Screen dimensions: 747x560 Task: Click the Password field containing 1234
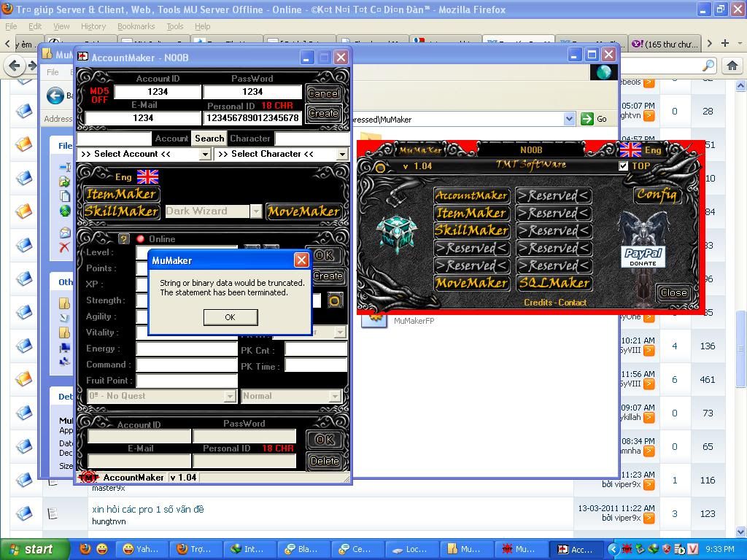coord(252,91)
